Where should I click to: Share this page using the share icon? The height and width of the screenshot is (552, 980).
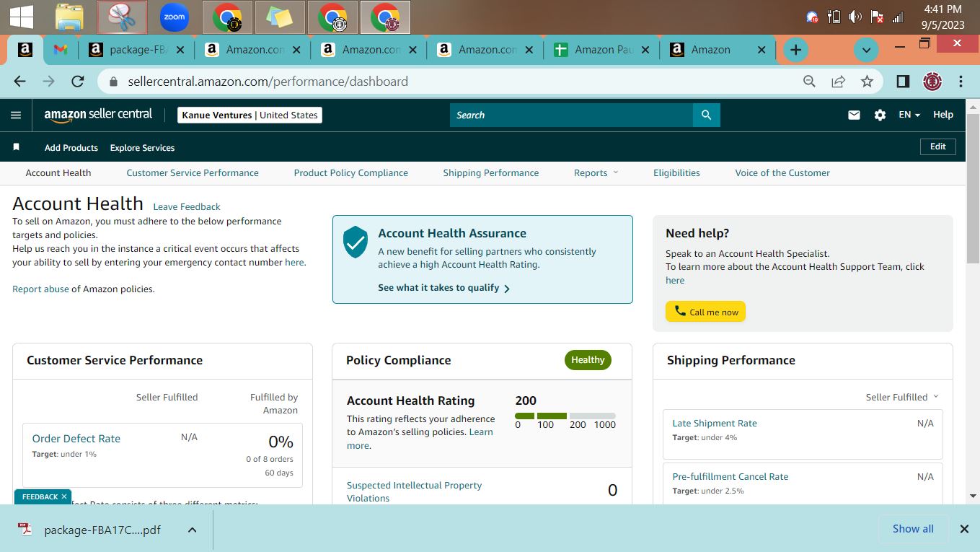838,82
